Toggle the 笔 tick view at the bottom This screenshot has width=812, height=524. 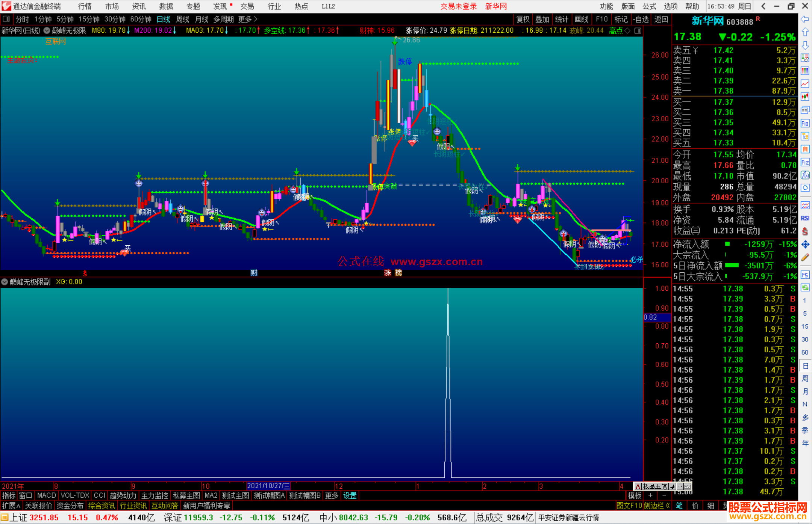(x=679, y=506)
